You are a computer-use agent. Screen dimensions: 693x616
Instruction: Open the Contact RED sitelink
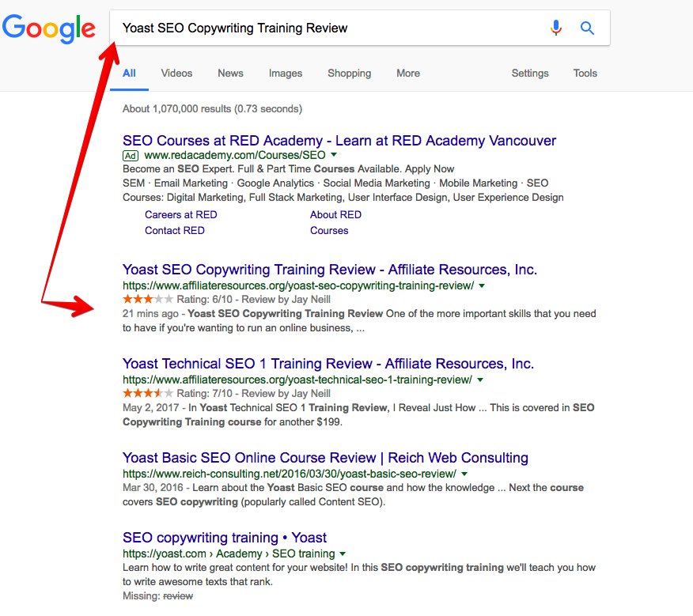pos(175,231)
